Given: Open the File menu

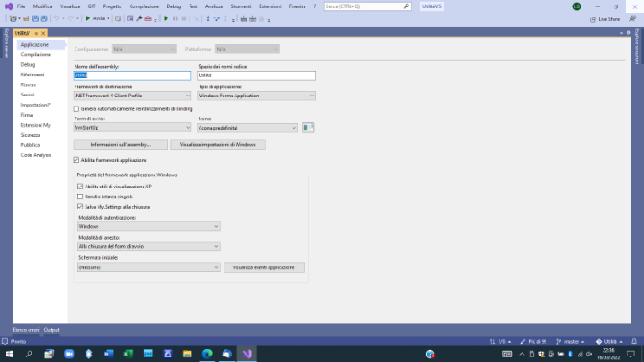Looking at the screenshot, I should pyautogui.click(x=21, y=6).
